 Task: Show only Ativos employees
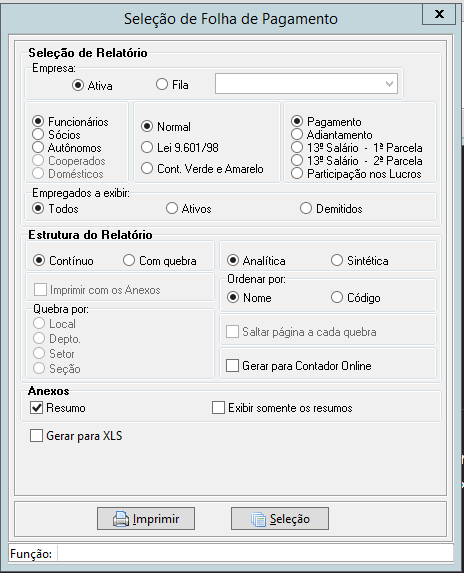pos(172,208)
